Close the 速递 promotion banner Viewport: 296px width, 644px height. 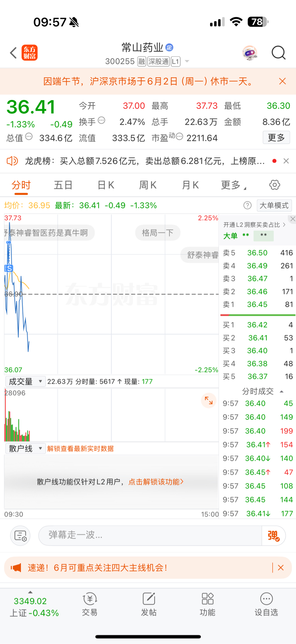pos(281,568)
